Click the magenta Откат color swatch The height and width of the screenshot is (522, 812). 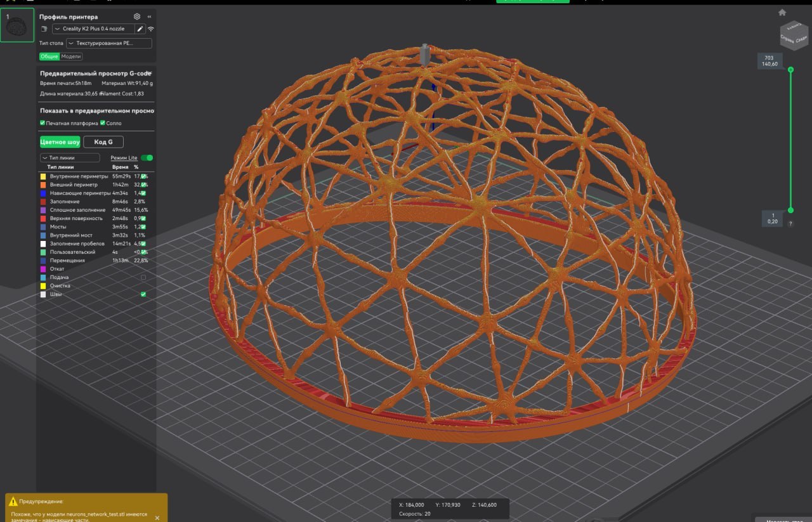[x=43, y=269]
